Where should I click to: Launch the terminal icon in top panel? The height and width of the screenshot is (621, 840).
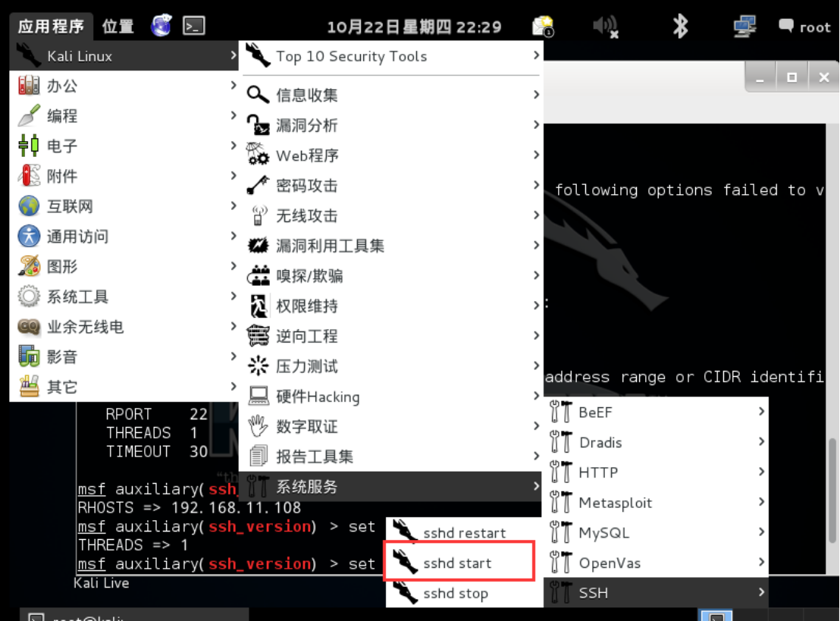pos(193,26)
